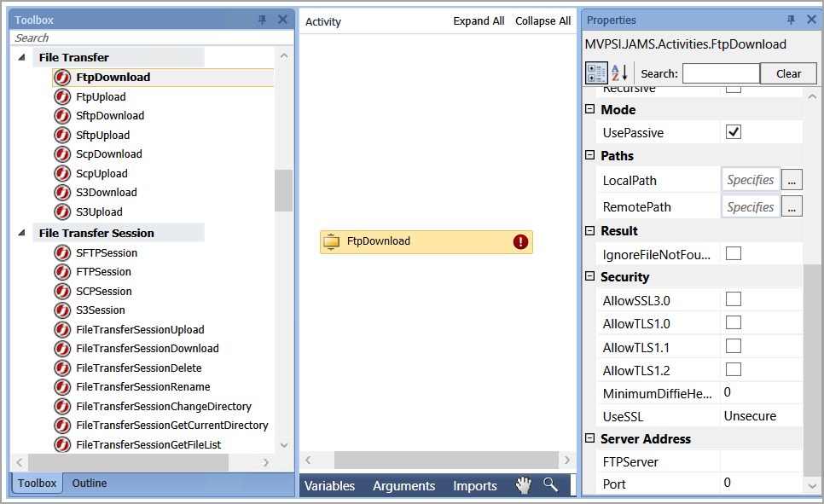
Task: Collapse the Paths property group
Action: pyautogui.click(x=589, y=155)
